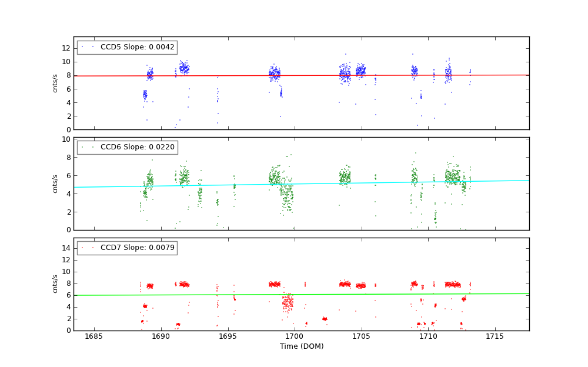Click the CCD5 Slope: 0.0042 legend
588x367 pixels.
coord(127,48)
